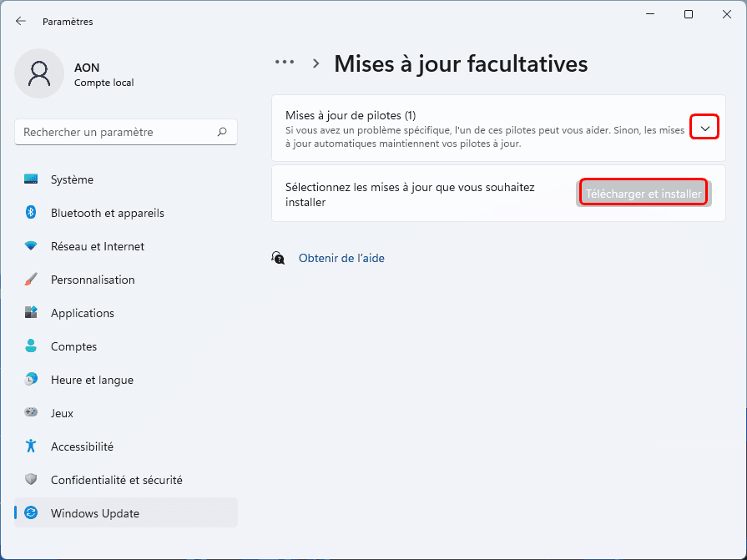The image size is (747, 560).
Task: Click the Système monitor icon
Action: click(32, 179)
